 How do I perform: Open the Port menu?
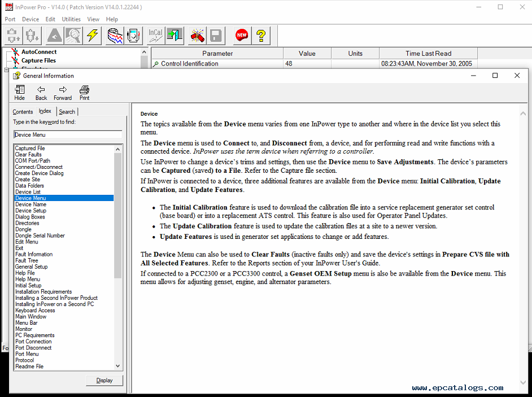pyautogui.click(x=10, y=19)
